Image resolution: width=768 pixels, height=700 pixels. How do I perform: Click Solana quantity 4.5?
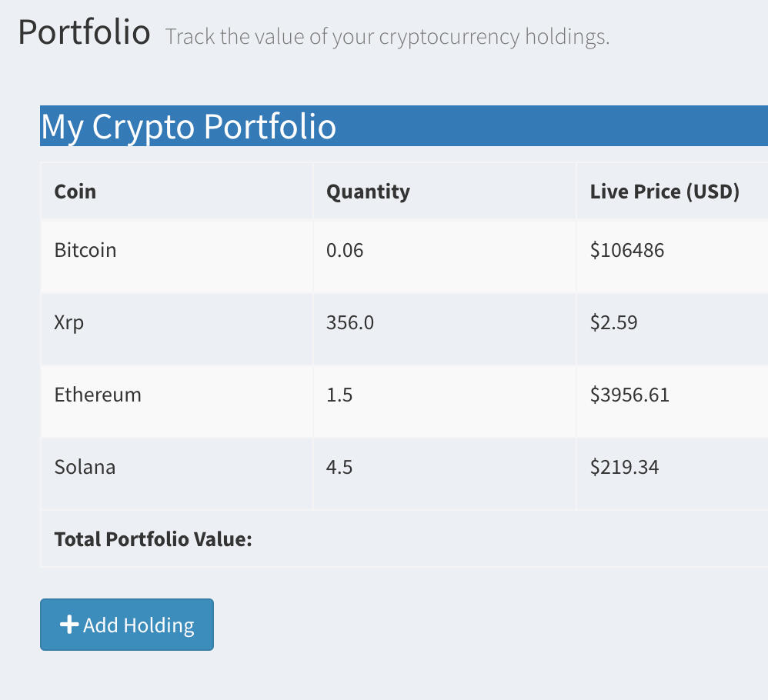click(339, 467)
